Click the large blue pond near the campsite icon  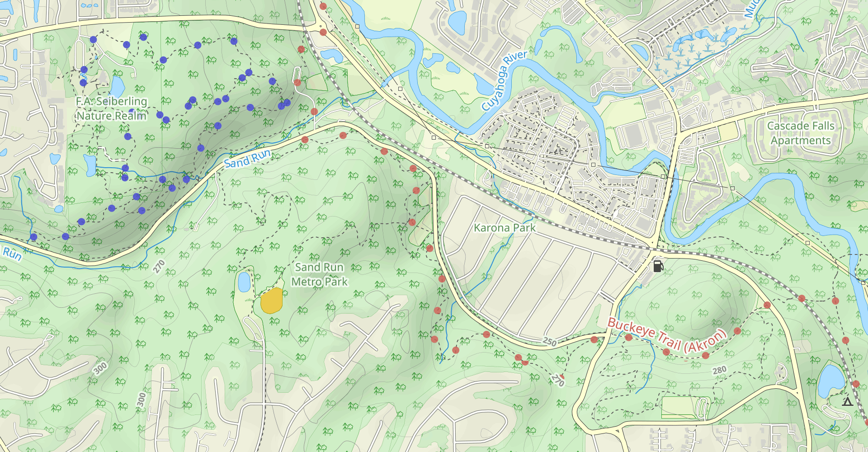point(831,381)
